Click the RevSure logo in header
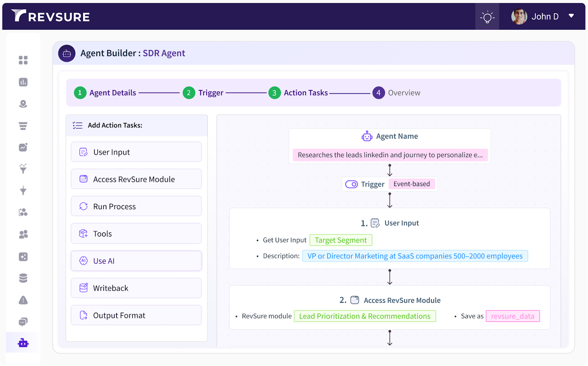This screenshot has height=366, width=588. pyautogui.click(x=50, y=16)
